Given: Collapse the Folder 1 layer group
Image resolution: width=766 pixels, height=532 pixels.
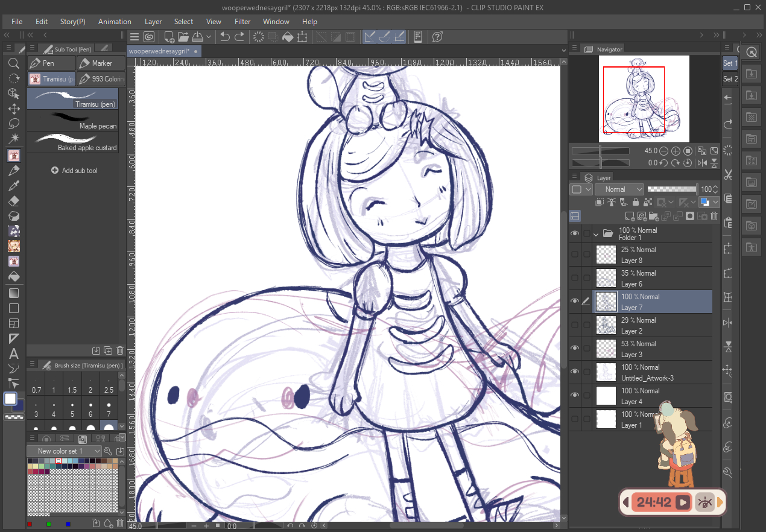Looking at the screenshot, I should [x=596, y=233].
